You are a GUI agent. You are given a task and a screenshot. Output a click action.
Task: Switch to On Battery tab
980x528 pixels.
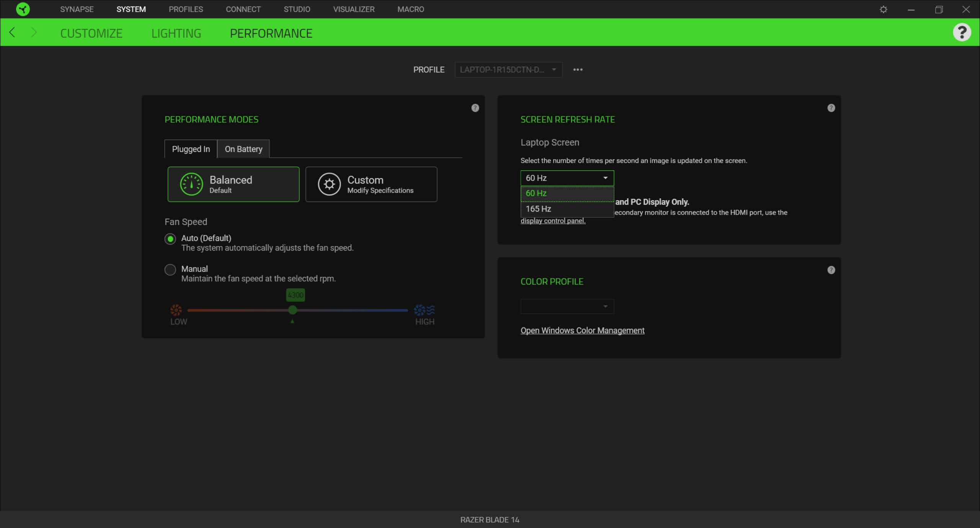(x=243, y=149)
